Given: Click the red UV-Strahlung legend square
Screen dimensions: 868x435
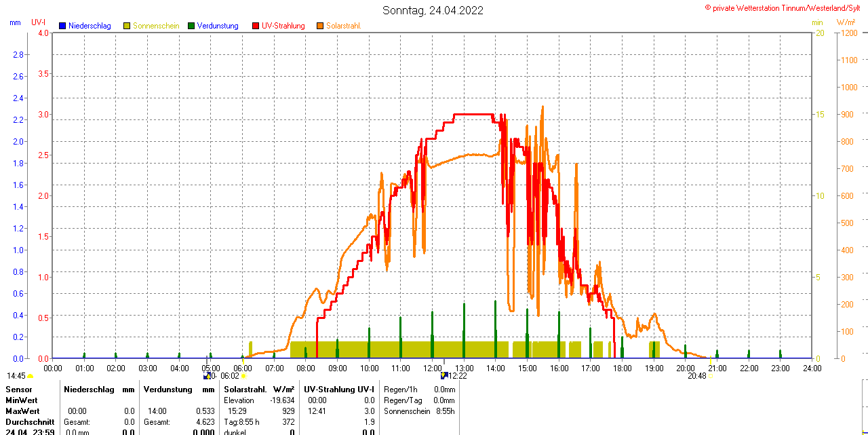Looking at the screenshot, I should (256, 26).
